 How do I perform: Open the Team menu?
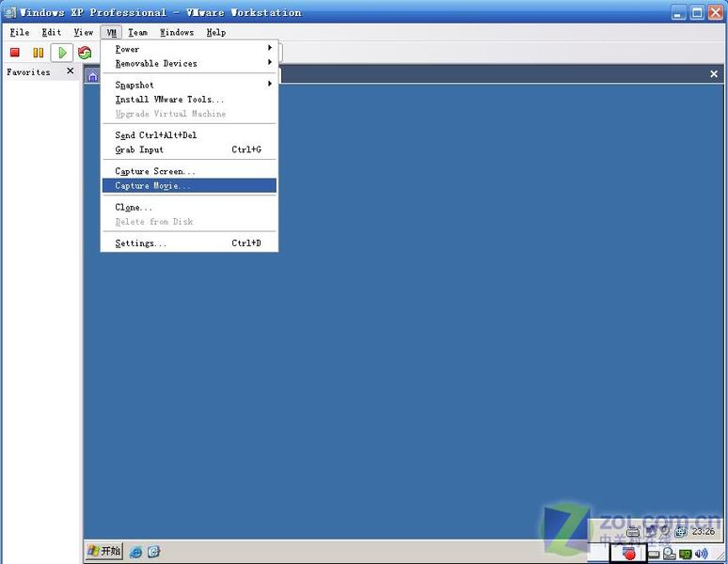point(138,32)
